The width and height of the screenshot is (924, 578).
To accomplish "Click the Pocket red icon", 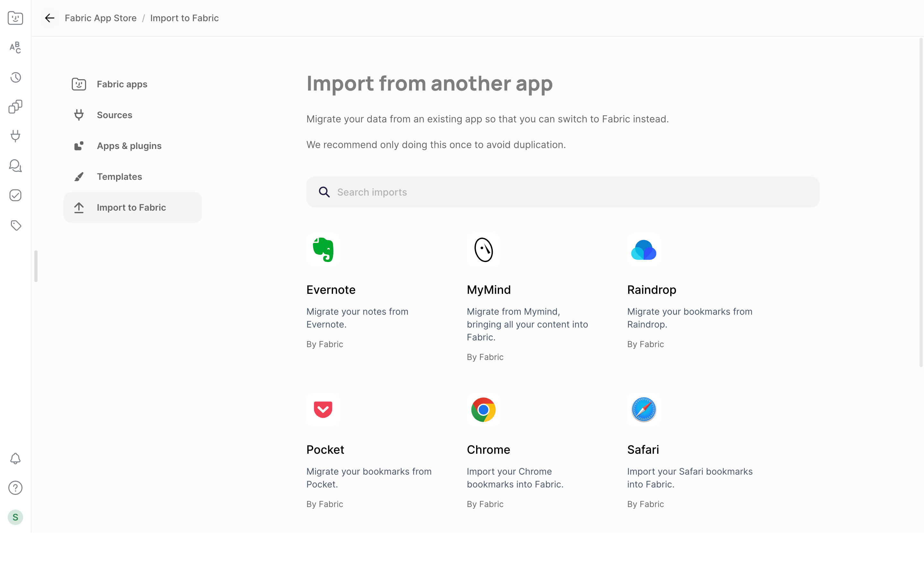I will [323, 409].
